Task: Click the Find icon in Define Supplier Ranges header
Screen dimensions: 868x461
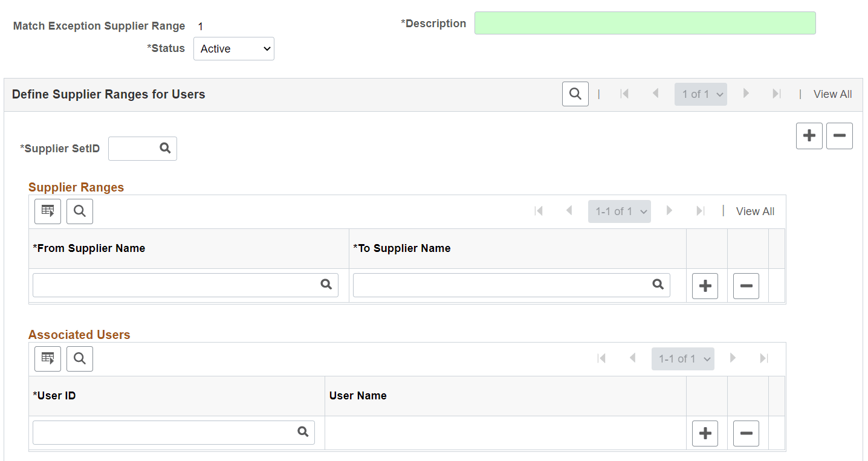Action: click(574, 94)
